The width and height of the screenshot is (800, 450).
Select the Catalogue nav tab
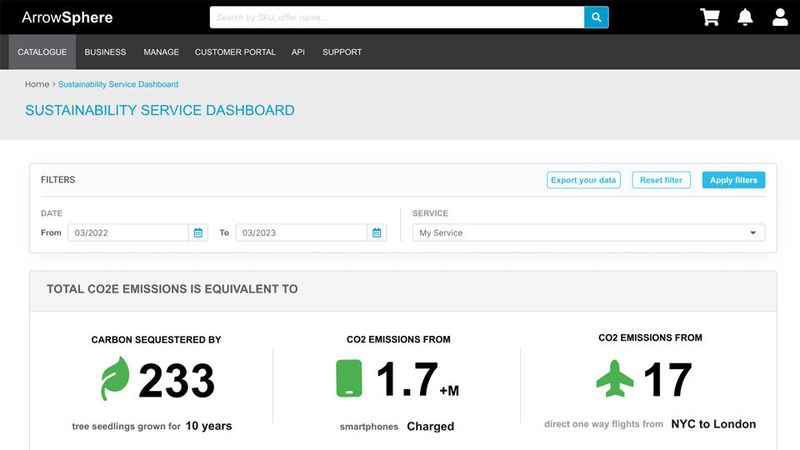(x=42, y=52)
